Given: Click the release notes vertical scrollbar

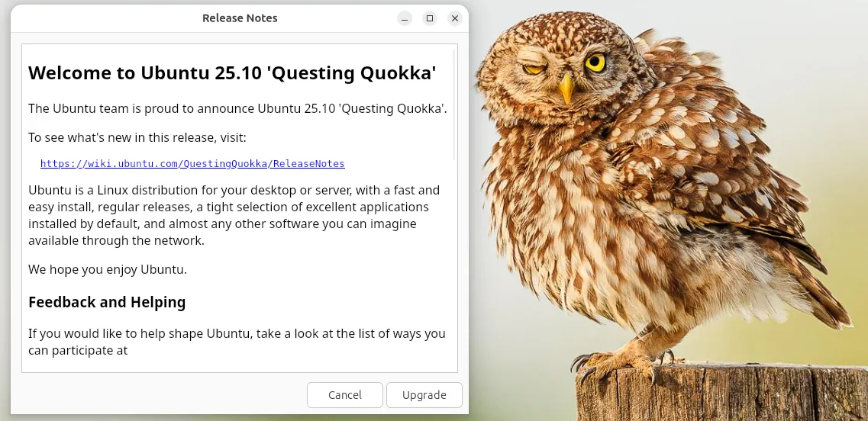Looking at the screenshot, I should pos(454,105).
